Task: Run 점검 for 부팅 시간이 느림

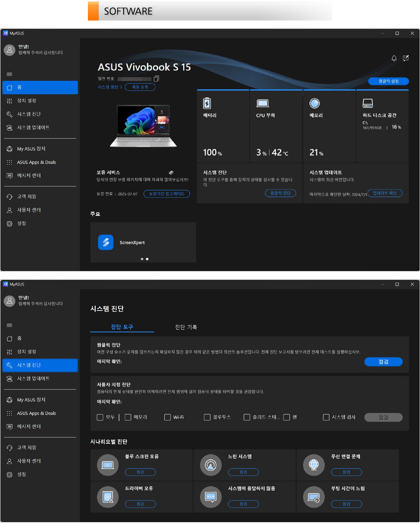Action: coord(346,504)
